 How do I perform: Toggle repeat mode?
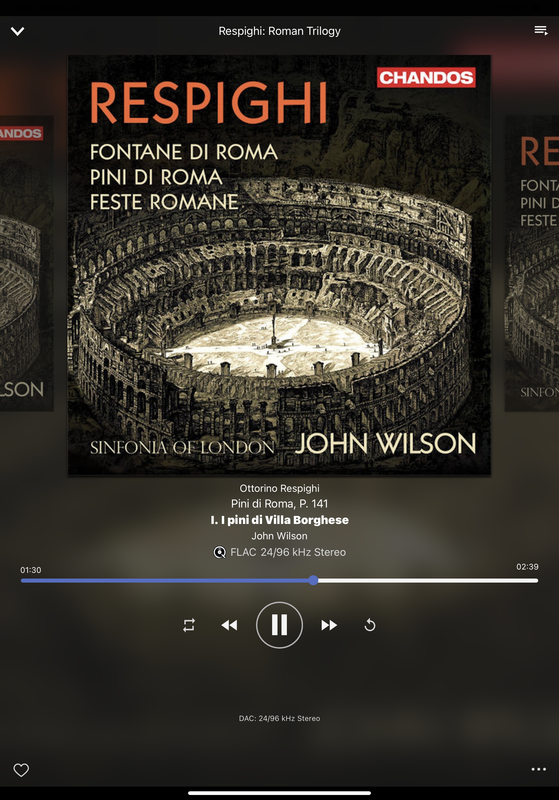(x=189, y=625)
